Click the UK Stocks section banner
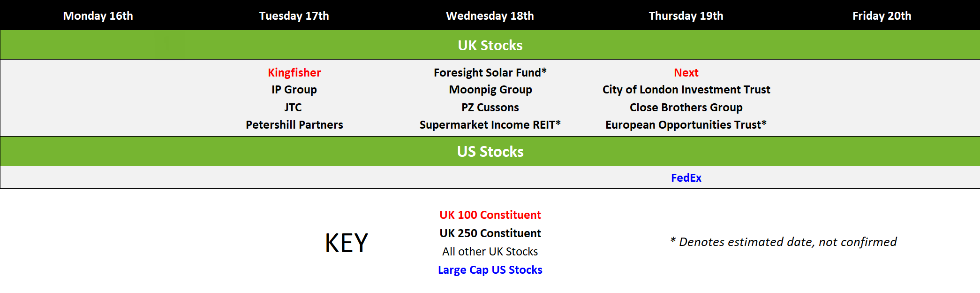 (x=490, y=45)
